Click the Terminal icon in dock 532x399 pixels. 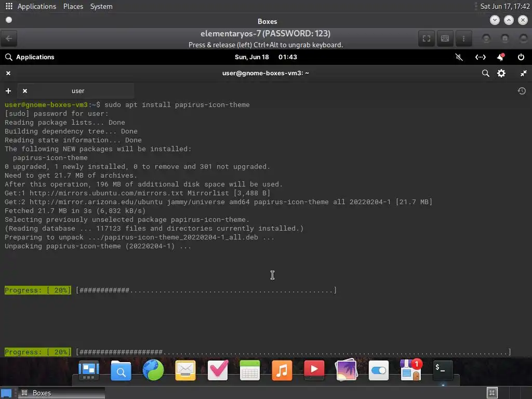tap(443, 370)
